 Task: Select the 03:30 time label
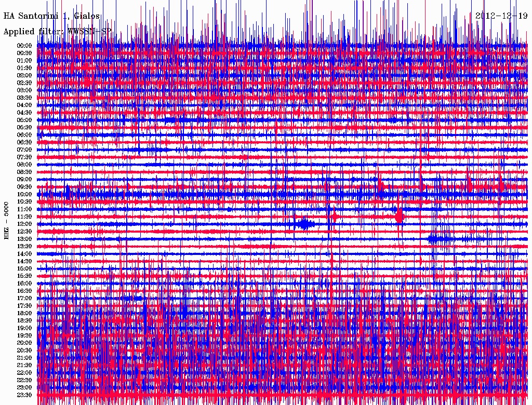24,98
